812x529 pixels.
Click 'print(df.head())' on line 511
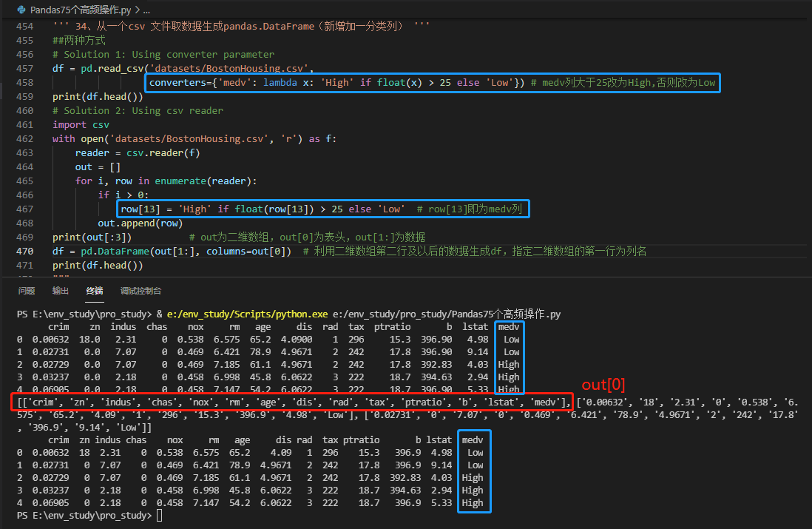tap(98, 266)
